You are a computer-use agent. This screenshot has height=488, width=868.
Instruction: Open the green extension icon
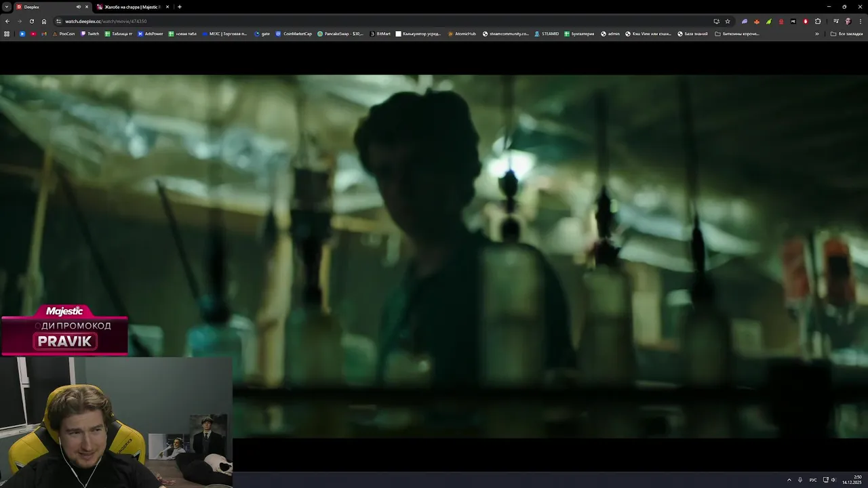pyautogui.click(x=769, y=21)
